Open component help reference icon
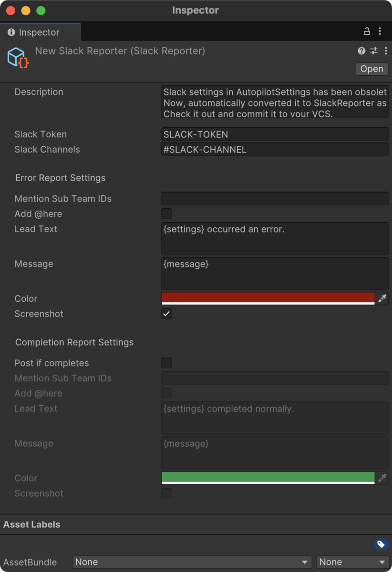This screenshot has height=572, width=392. (x=361, y=51)
